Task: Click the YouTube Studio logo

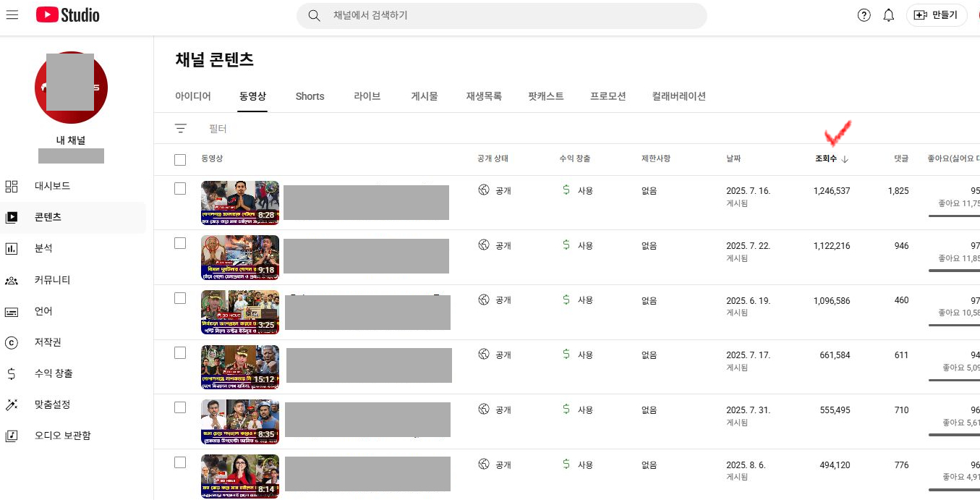Action: (68, 15)
